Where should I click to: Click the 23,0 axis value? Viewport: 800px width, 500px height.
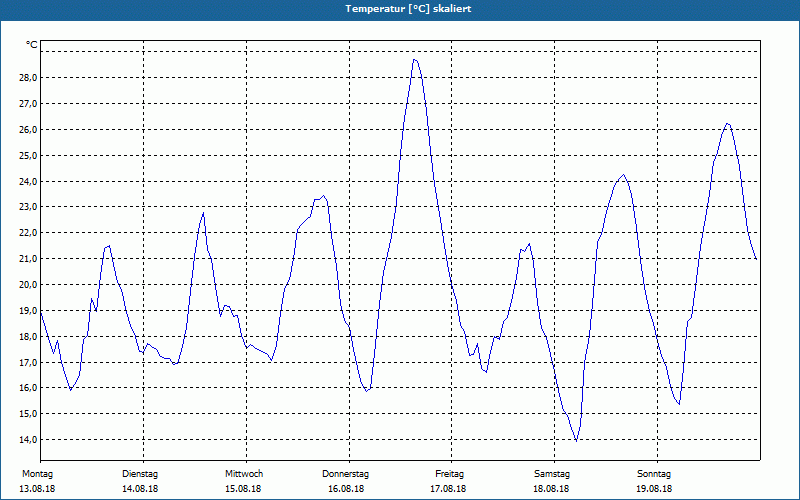[x=27, y=207]
